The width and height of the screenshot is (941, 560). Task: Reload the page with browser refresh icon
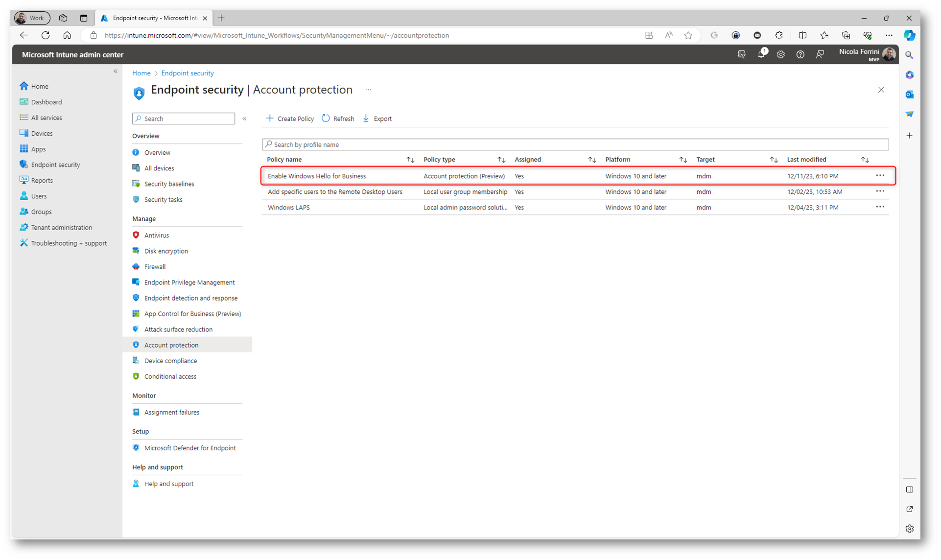click(46, 35)
